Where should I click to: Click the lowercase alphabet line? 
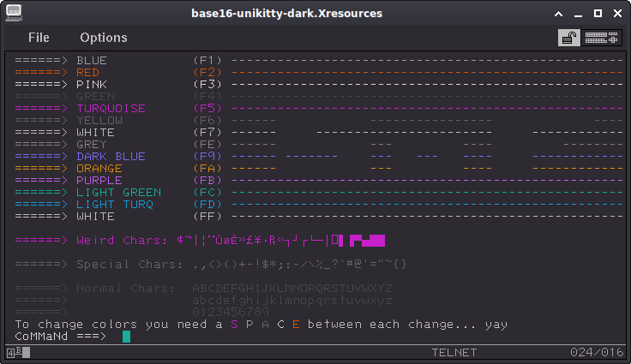(292, 301)
